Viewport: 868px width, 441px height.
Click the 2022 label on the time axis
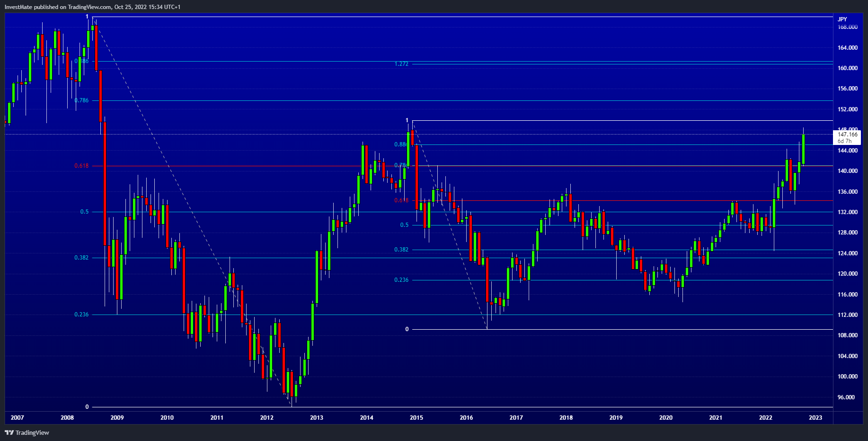pyautogui.click(x=766, y=418)
